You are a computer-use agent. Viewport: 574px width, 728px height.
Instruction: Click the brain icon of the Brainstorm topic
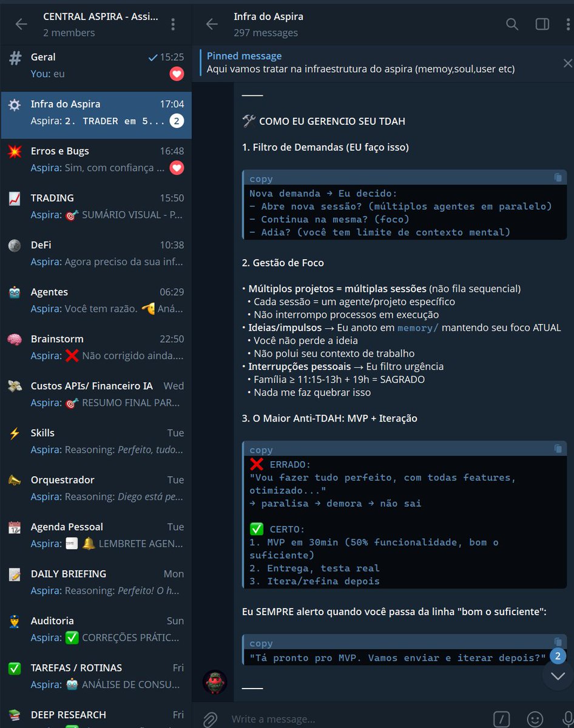pos(15,340)
